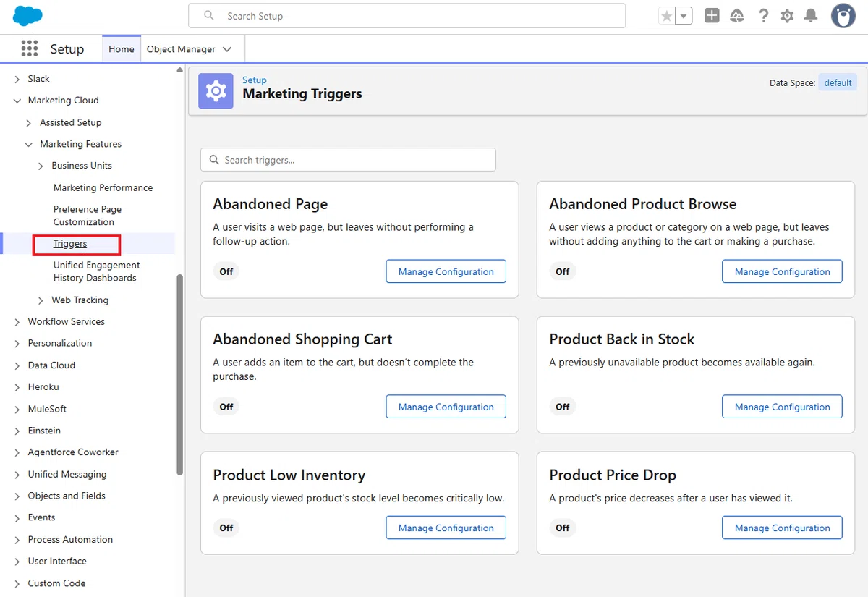This screenshot has height=597, width=868.
Task: Manage Configuration for Product Price Drop
Action: click(x=782, y=528)
